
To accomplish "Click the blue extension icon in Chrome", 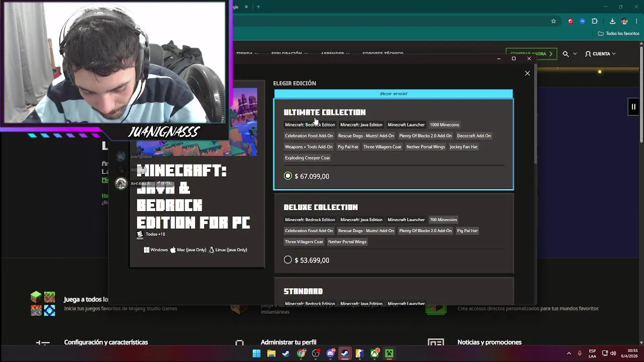I will tap(582, 21).
